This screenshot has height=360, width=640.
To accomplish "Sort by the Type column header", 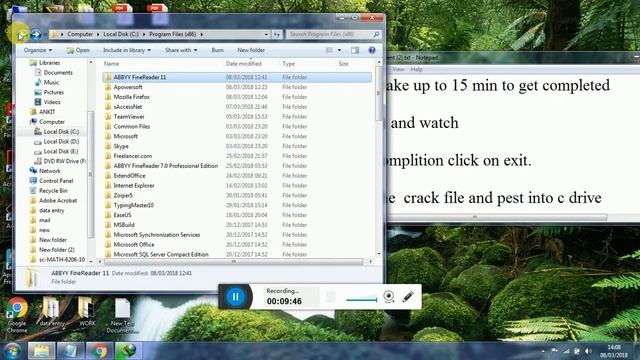I will 289,64.
